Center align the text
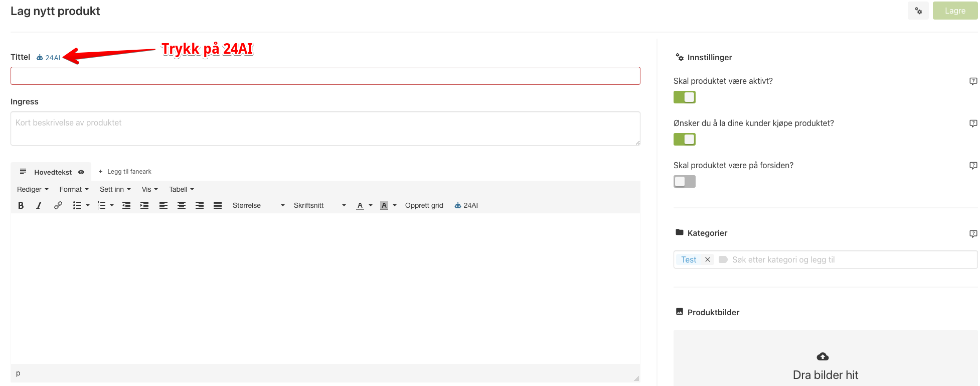 click(182, 205)
